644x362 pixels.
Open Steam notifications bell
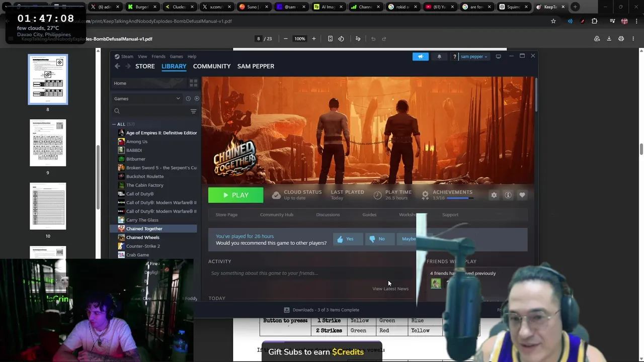tap(439, 56)
